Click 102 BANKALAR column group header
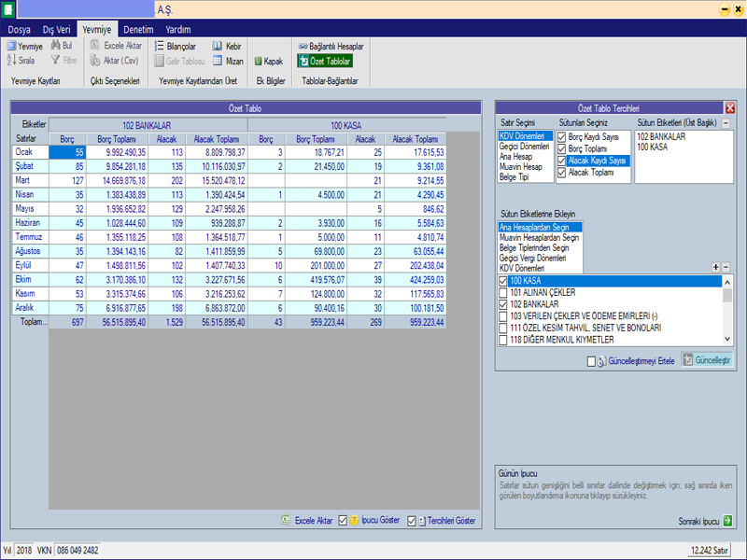This screenshot has height=560, width=747. (148, 125)
